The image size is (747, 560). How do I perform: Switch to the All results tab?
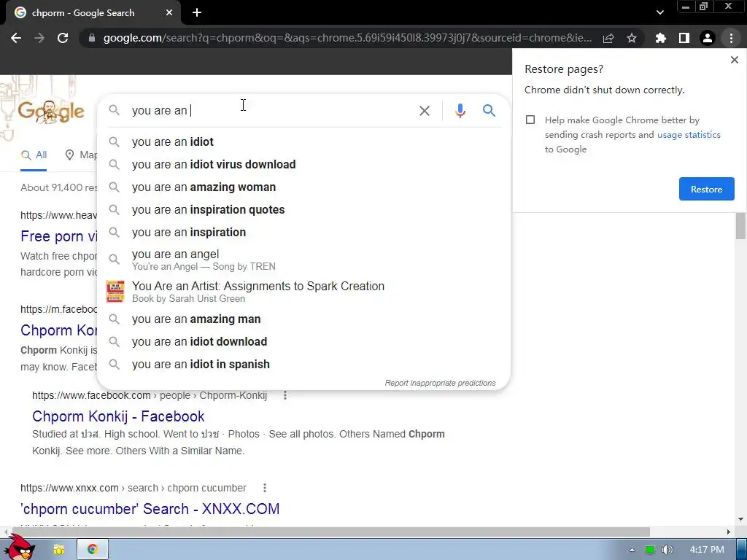coord(34,155)
